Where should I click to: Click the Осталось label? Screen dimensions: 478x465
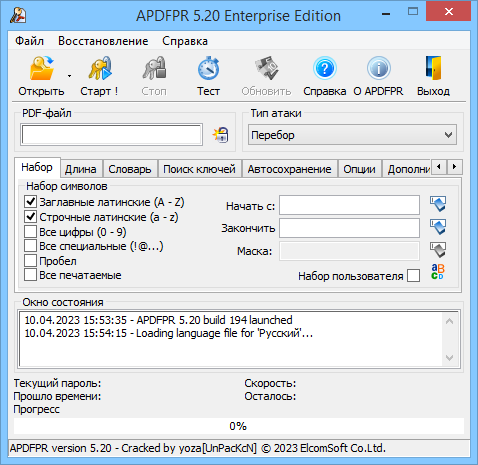pyautogui.click(x=270, y=396)
